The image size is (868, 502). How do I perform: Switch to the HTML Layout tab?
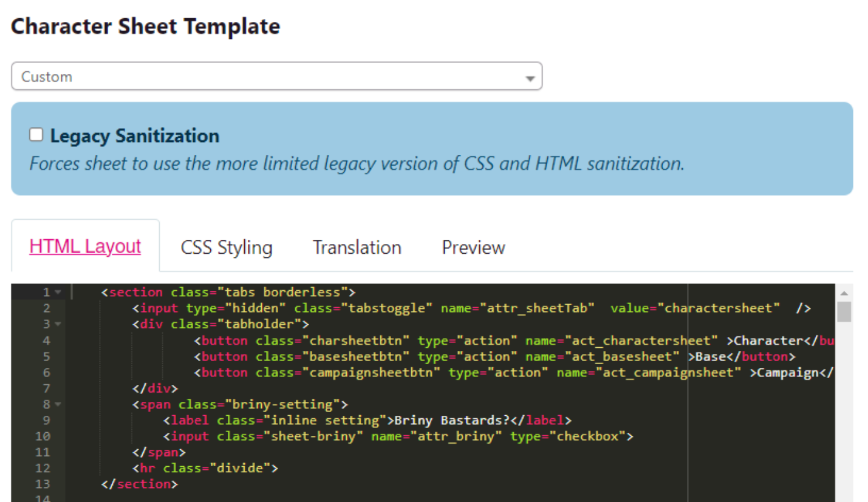[x=85, y=246]
